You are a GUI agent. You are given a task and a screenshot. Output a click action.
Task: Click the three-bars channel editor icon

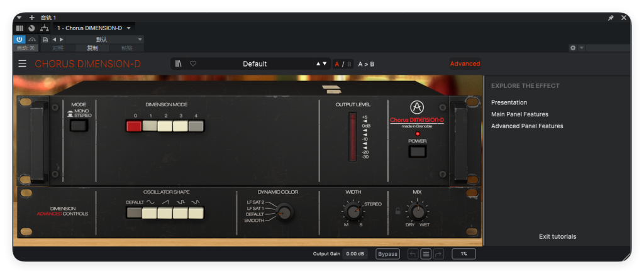pos(19,28)
